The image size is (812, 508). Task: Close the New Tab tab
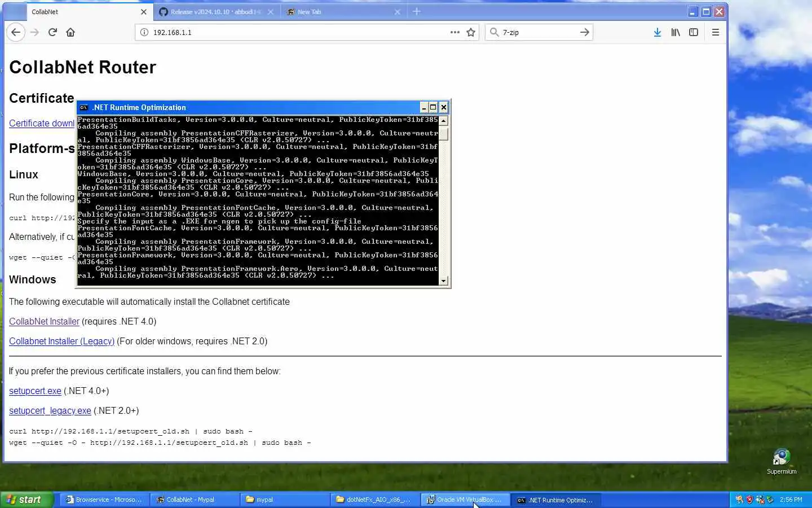coord(398,12)
